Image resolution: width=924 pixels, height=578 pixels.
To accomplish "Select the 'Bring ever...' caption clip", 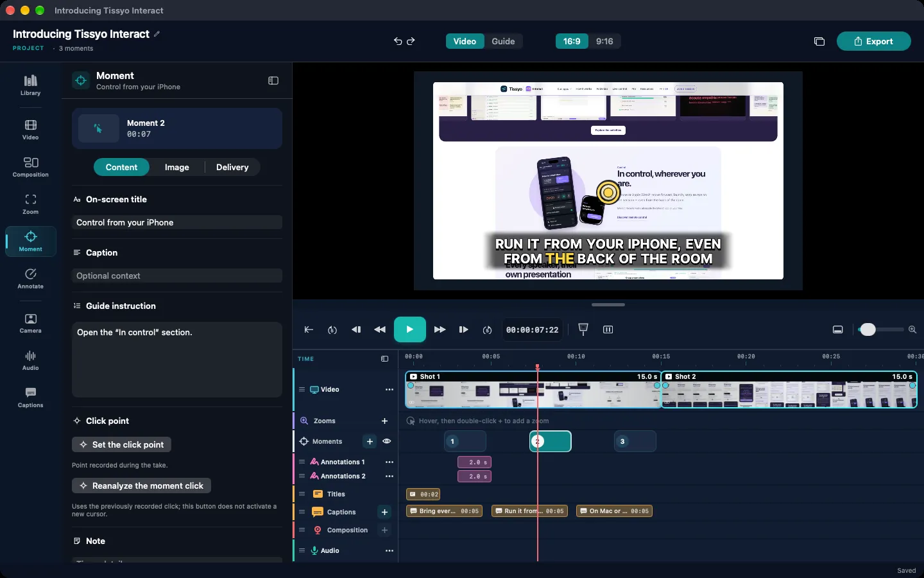I will [x=444, y=511].
